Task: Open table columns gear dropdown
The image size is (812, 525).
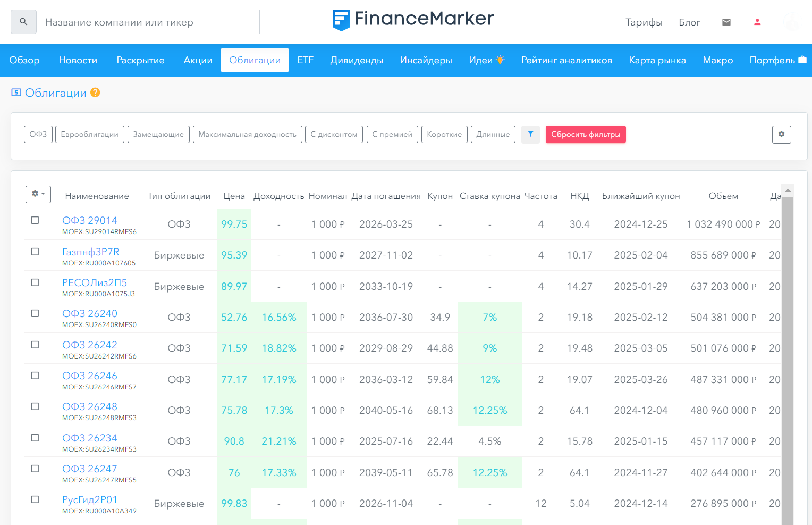Action: click(x=38, y=194)
